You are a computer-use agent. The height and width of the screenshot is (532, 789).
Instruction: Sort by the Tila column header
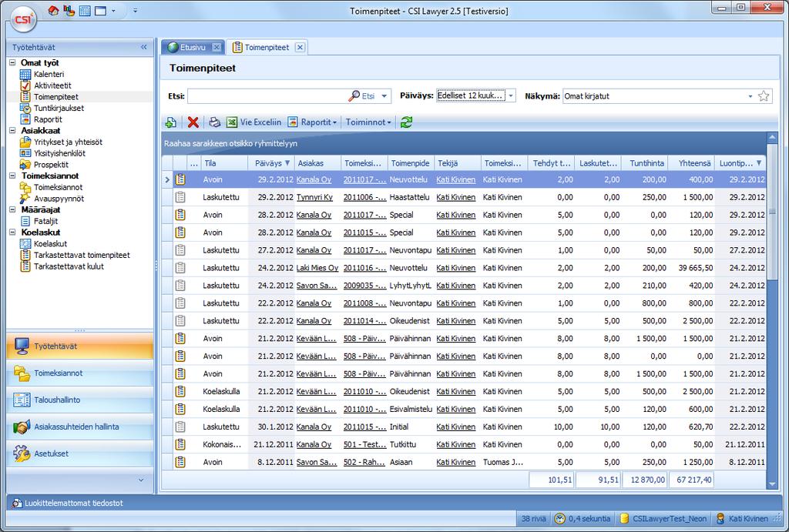point(224,163)
